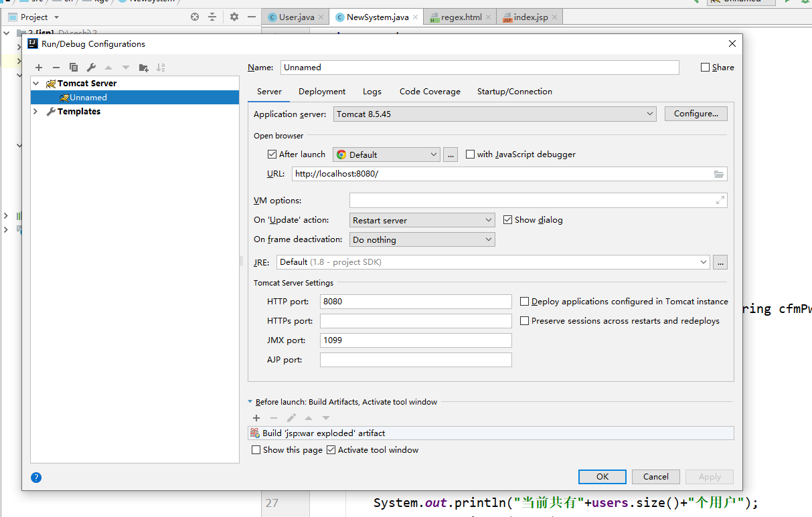Click the Apply button
This screenshot has height=517, width=812.
[x=710, y=477]
